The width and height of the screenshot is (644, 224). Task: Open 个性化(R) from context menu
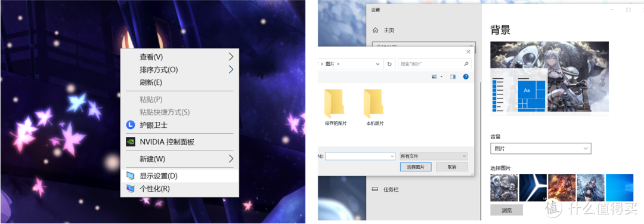tap(179, 189)
